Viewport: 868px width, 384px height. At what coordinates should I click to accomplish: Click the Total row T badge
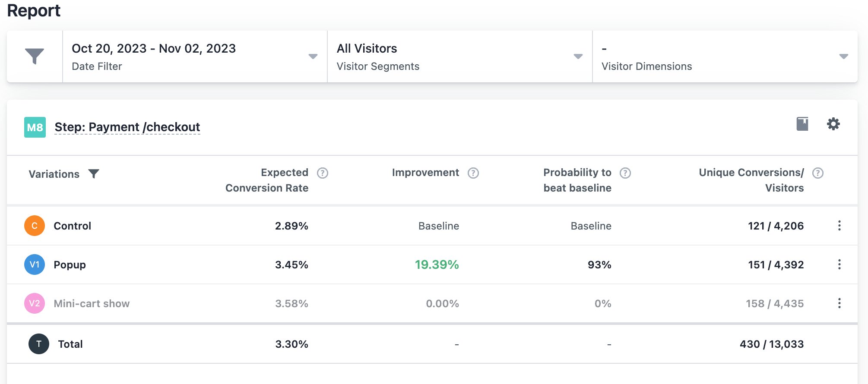click(x=39, y=344)
